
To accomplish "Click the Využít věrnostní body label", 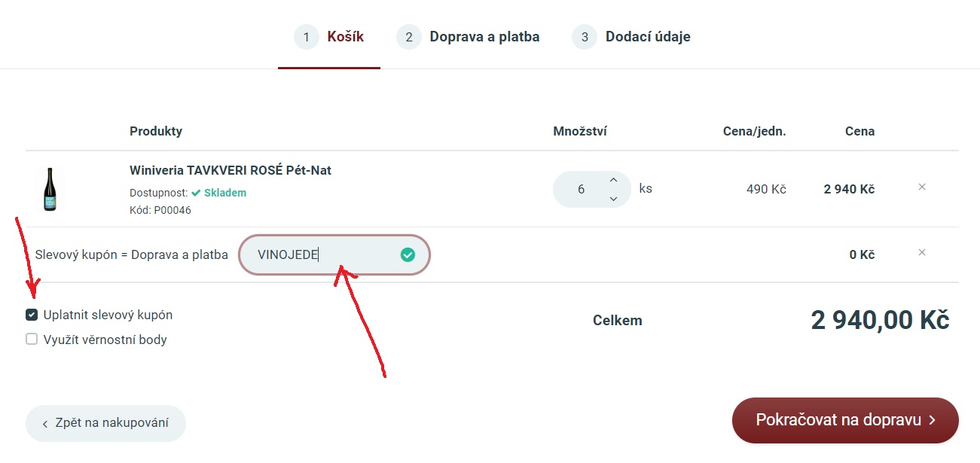I will tap(105, 340).
